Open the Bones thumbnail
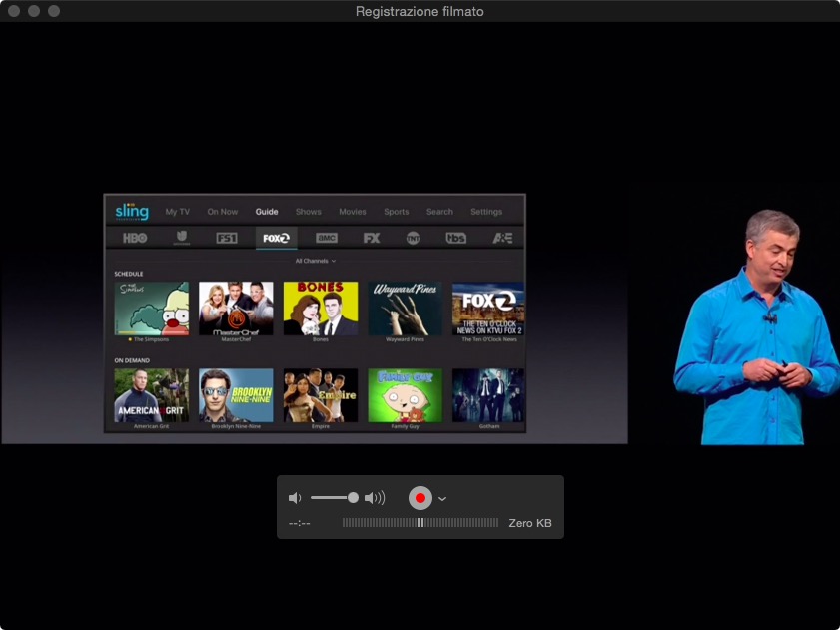Viewport: 840px width, 630px height. click(x=321, y=309)
